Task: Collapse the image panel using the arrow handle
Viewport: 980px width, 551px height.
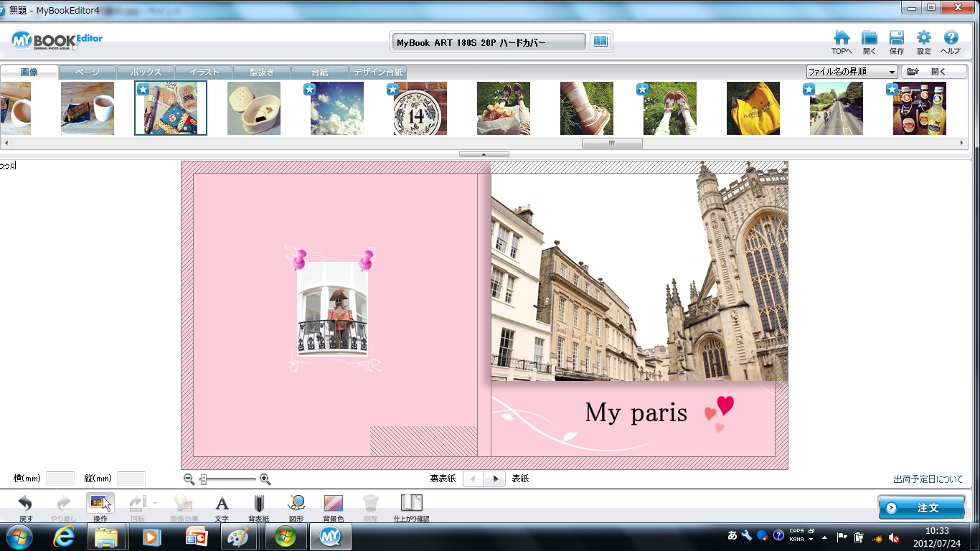Action: (x=484, y=154)
